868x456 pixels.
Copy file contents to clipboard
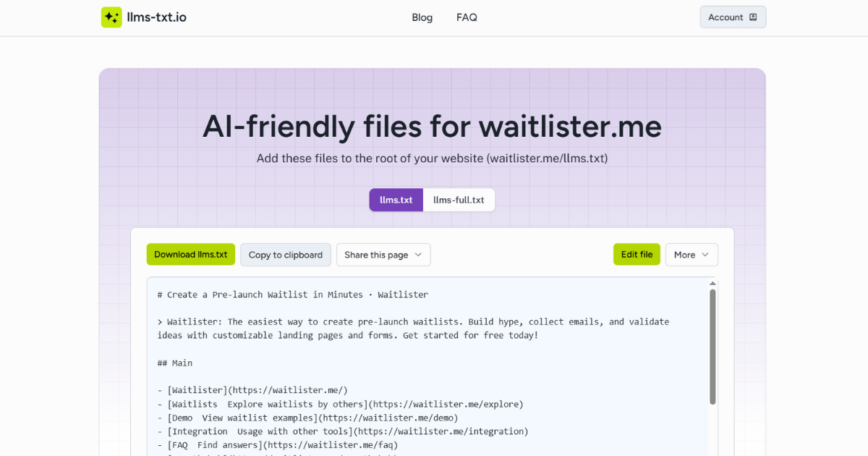click(286, 255)
